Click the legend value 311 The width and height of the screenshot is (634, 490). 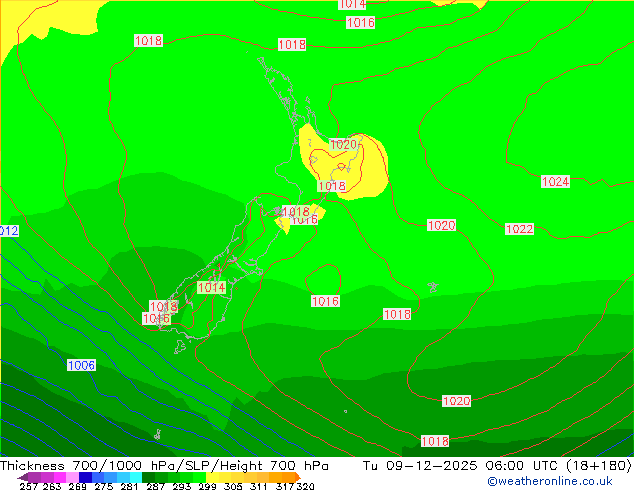tap(258, 486)
